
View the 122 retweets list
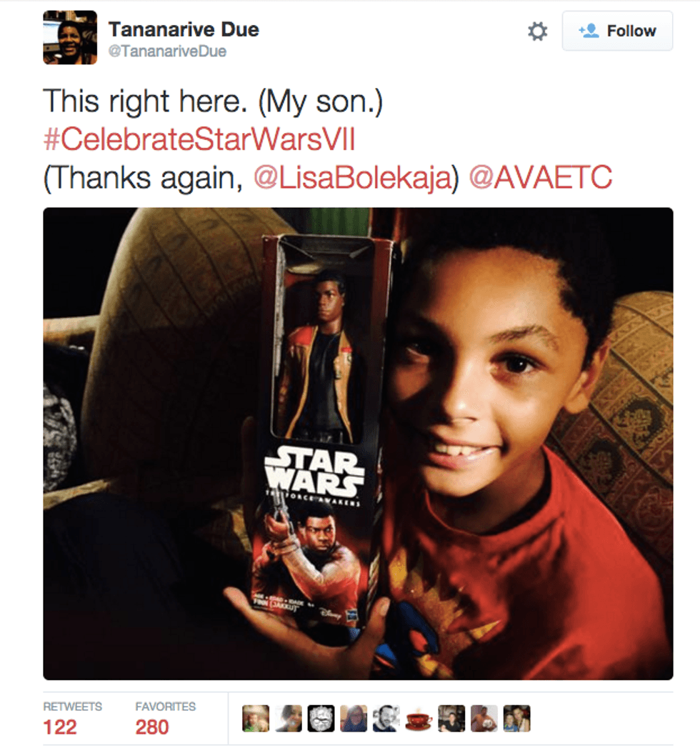click(x=72, y=719)
